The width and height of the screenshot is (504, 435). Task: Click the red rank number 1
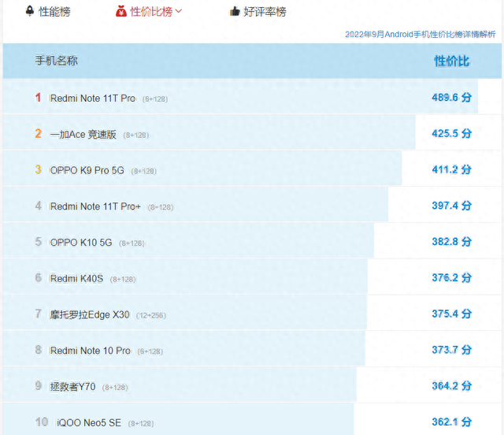tap(39, 97)
